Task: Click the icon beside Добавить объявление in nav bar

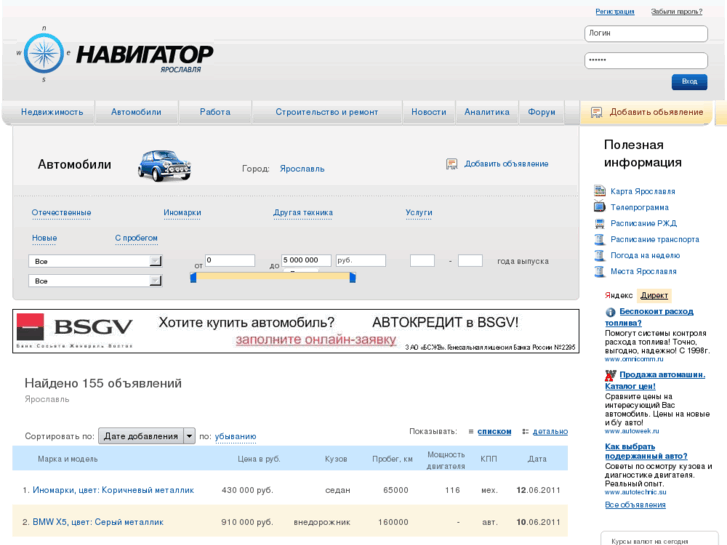Action: click(596, 112)
